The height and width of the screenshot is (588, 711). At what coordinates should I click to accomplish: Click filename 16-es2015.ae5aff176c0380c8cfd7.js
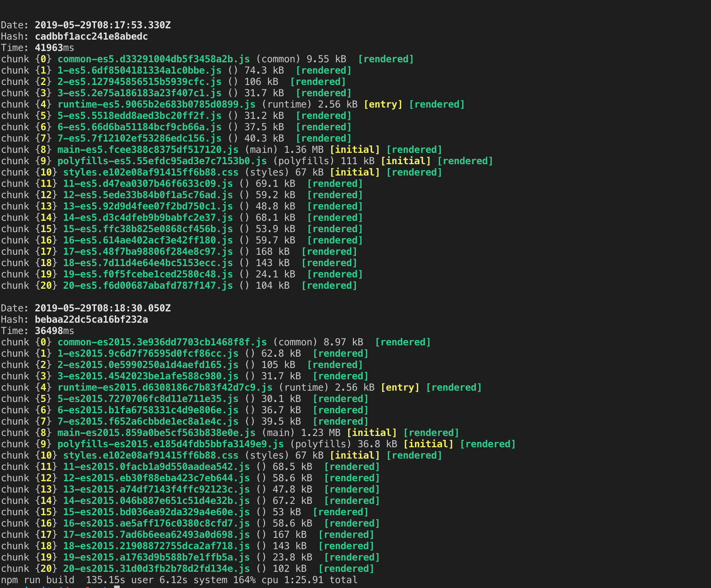pyautogui.click(x=157, y=523)
